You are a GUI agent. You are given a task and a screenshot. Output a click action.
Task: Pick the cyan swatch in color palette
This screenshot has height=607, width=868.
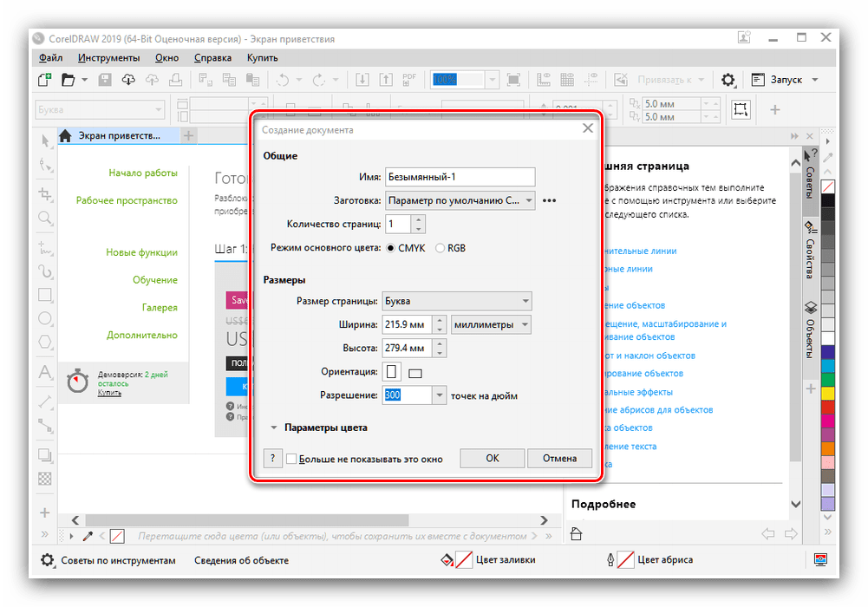[x=827, y=366]
